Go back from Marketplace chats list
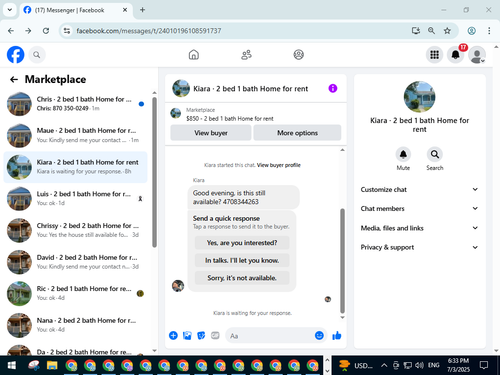Screen dimensions: 500x375 pyautogui.click(x=14, y=79)
